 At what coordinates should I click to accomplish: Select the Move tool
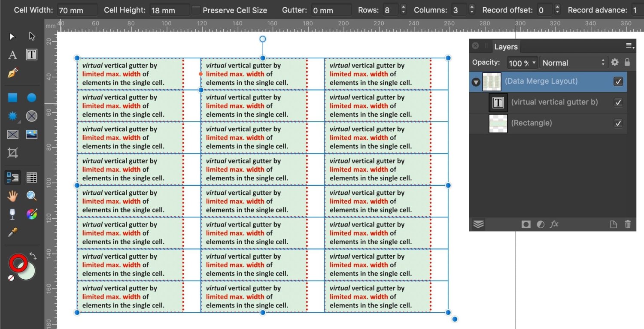click(x=12, y=36)
